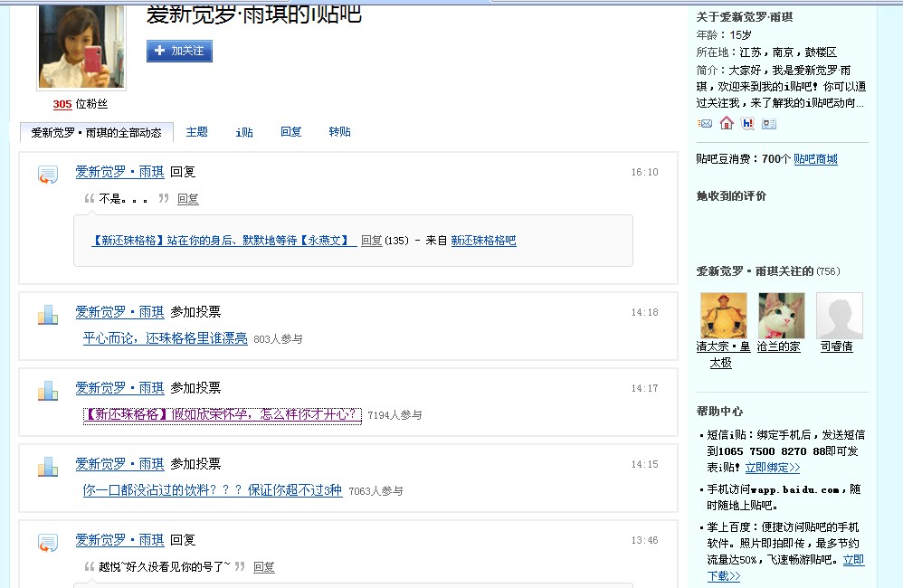
Task: Click the user's profile avatar photo
Action: click(x=81, y=47)
